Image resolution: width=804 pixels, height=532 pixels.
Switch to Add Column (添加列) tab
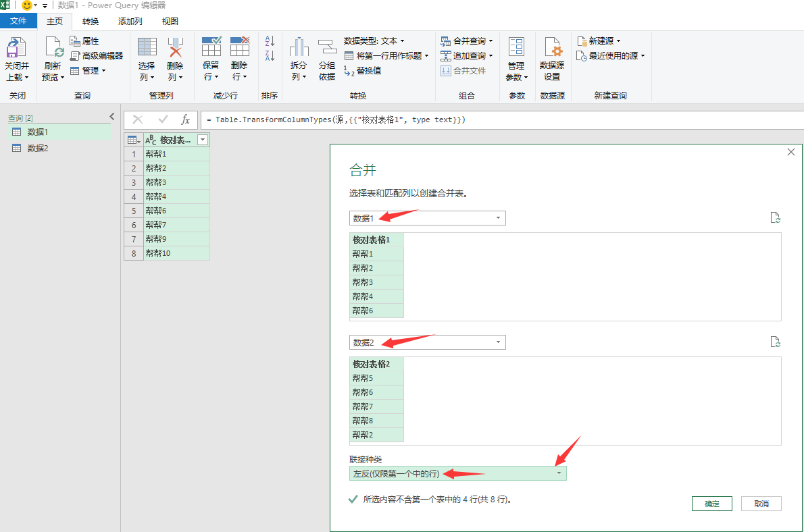point(130,22)
